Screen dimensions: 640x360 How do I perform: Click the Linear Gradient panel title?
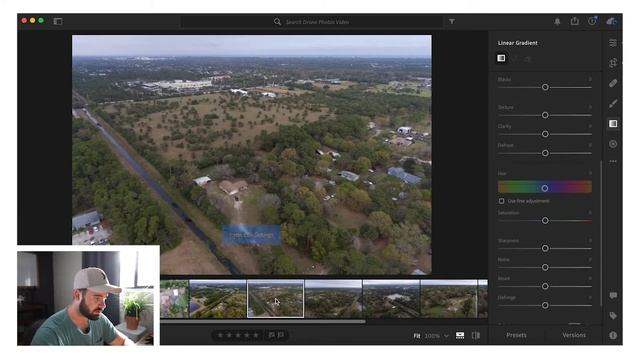pyautogui.click(x=518, y=43)
